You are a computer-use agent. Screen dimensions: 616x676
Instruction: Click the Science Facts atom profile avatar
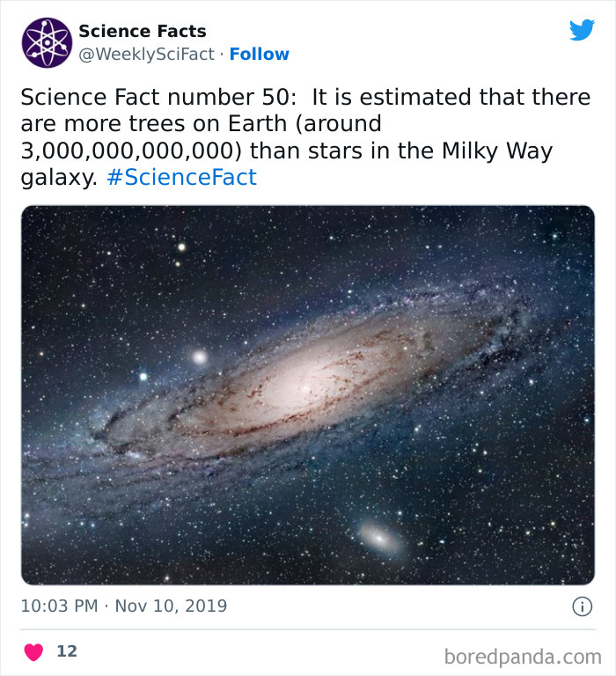coord(46,42)
